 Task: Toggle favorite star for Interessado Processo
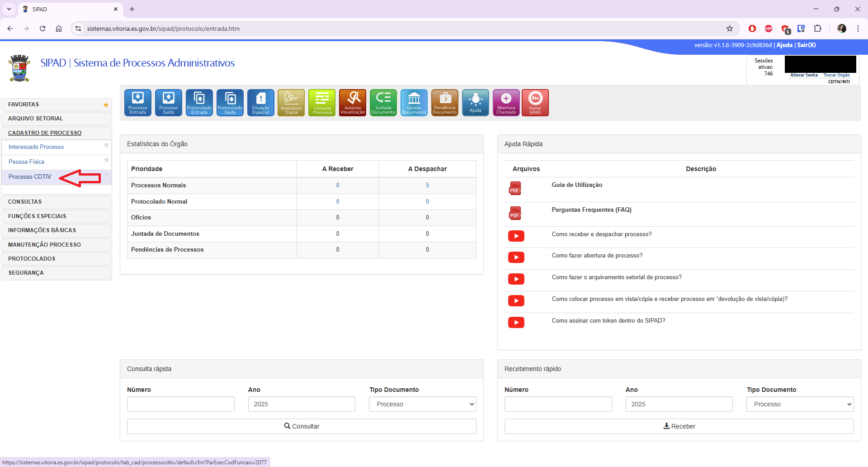(106, 145)
